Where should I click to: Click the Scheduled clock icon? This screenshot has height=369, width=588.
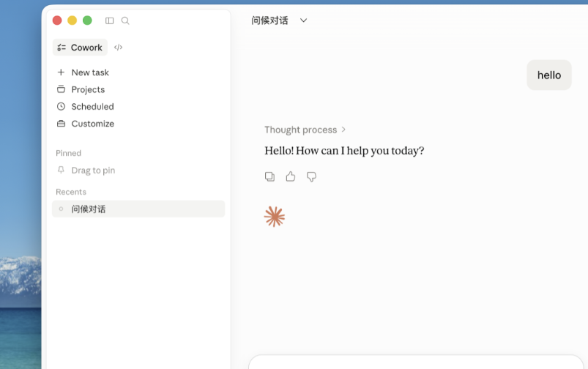[61, 106]
